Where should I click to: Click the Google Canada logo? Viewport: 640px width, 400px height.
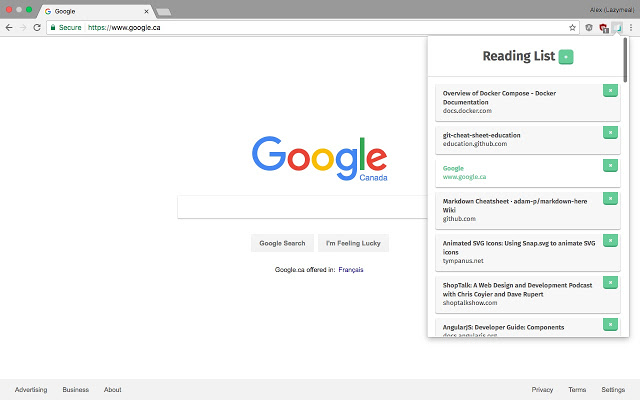(320, 158)
